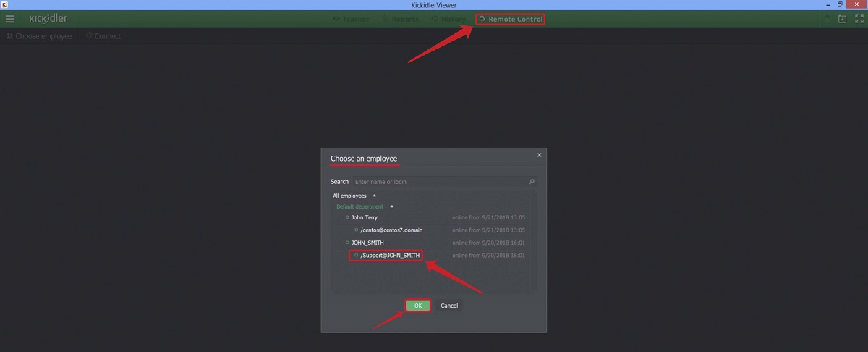
Task: Click the Choose employee toolbar button
Action: point(39,36)
